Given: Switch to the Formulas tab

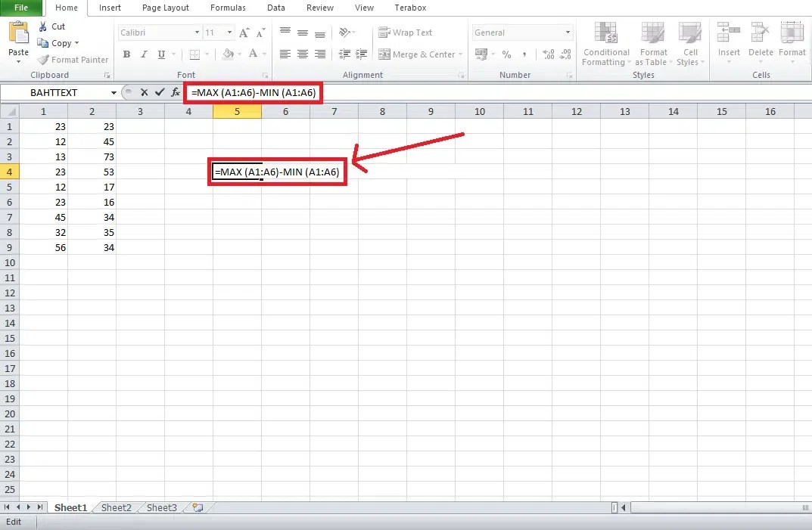Looking at the screenshot, I should 227,8.
